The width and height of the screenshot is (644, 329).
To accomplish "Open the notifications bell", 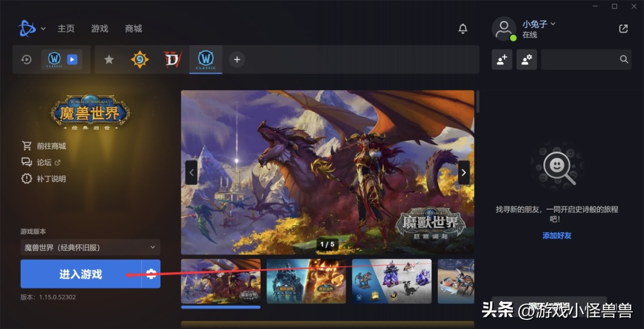I will [463, 29].
